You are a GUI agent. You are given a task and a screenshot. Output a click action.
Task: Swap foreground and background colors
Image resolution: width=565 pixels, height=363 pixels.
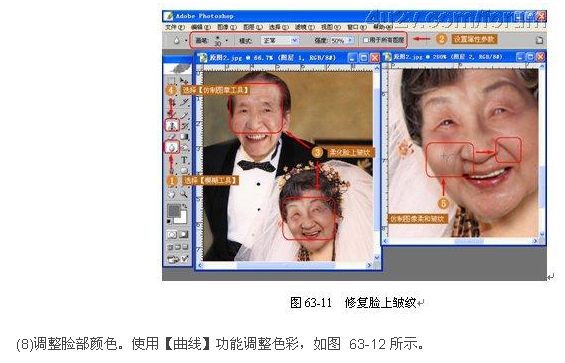(185, 206)
